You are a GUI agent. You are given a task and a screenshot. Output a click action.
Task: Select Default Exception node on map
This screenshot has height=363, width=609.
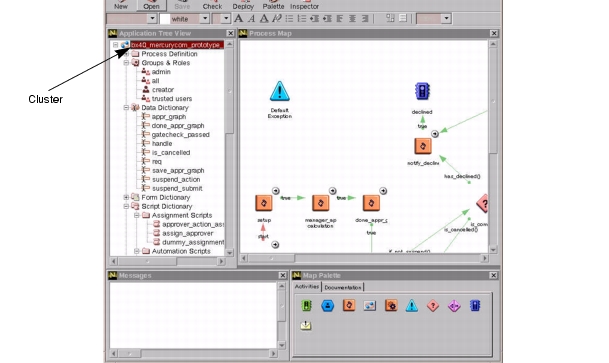point(280,91)
